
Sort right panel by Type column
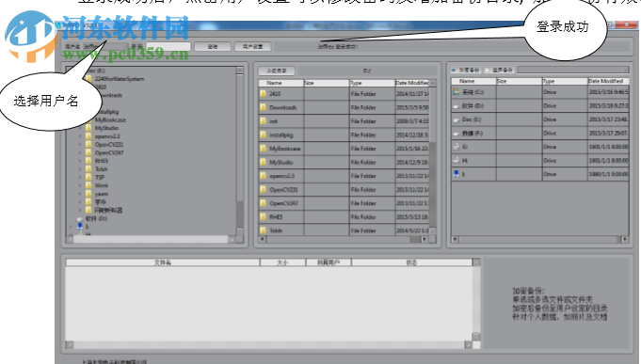pos(565,81)
